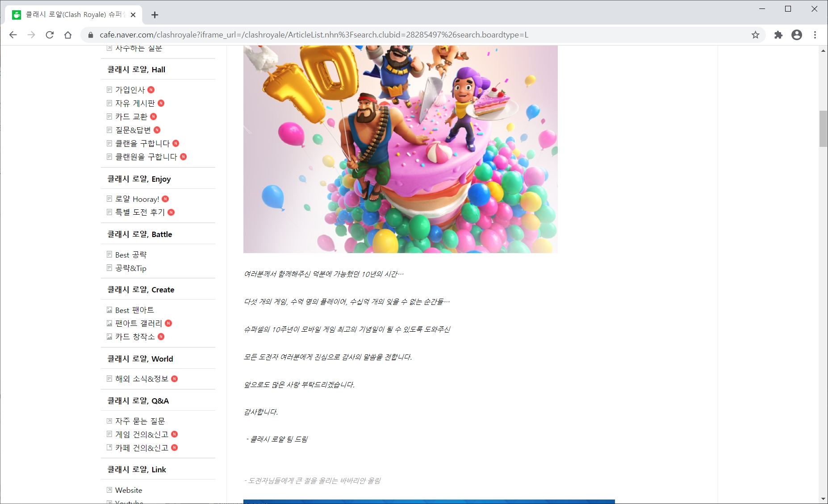The width and height of the screenshot is (828, 504).
Task: Click the board icon beside 자유 게시판
Action: [109, 103]
